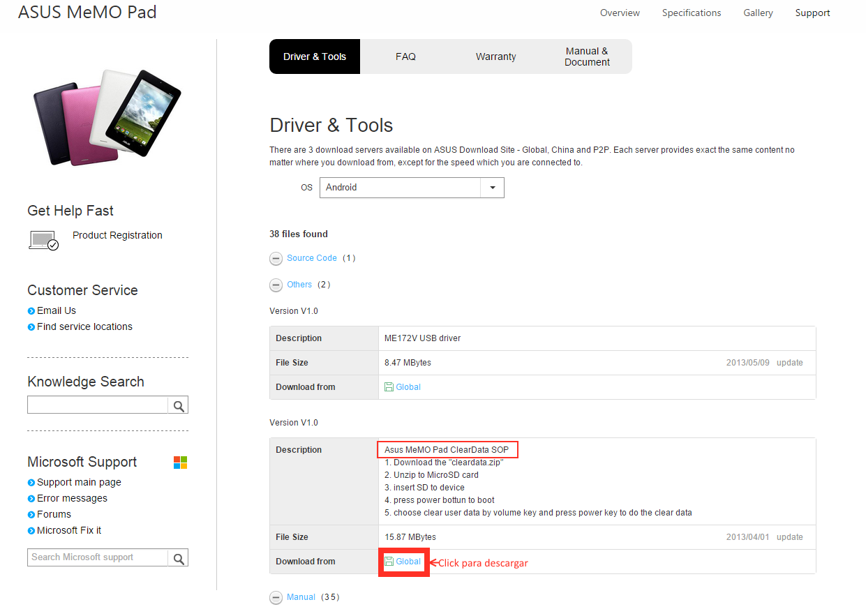Viewport: 866px width, 616px height.
Task: Open Find service locations link
Action: pyautogui.click(x=84, y=326)
